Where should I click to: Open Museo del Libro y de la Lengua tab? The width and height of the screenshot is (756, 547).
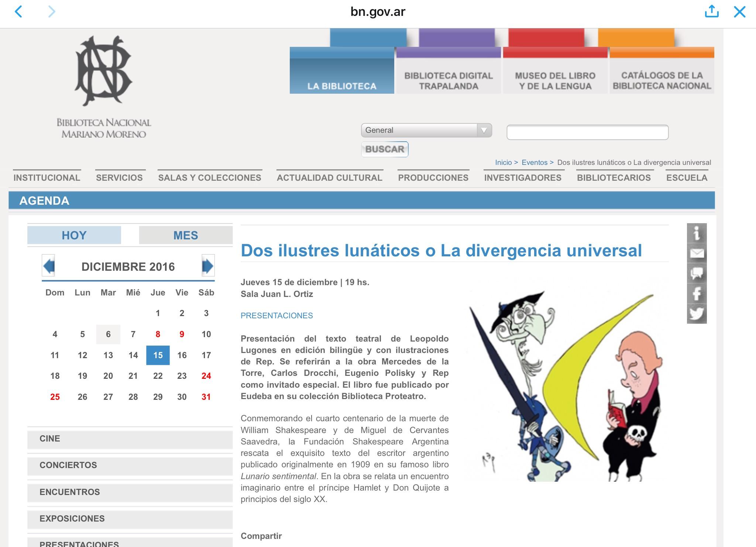pos(555,70)
